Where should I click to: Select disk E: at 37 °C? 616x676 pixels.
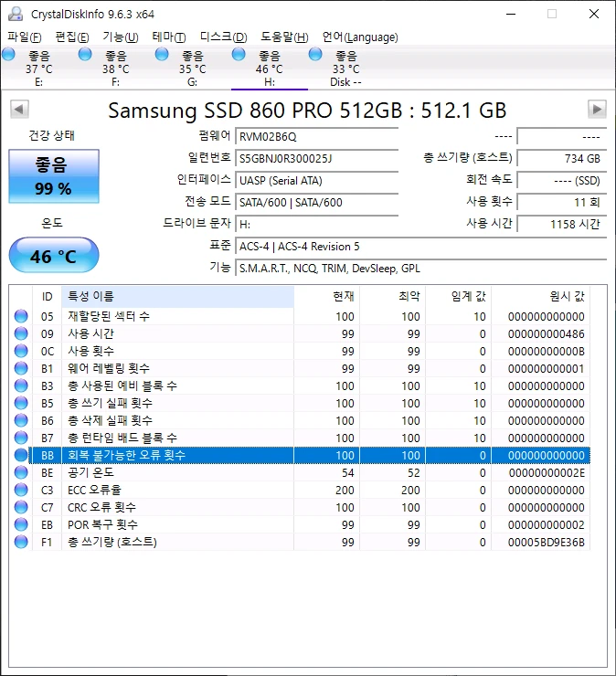38,69
